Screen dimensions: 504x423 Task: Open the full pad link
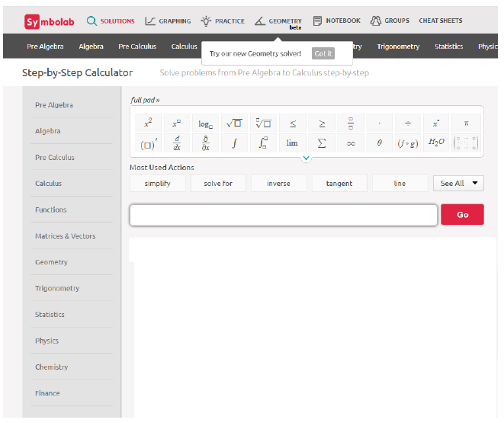145,100
